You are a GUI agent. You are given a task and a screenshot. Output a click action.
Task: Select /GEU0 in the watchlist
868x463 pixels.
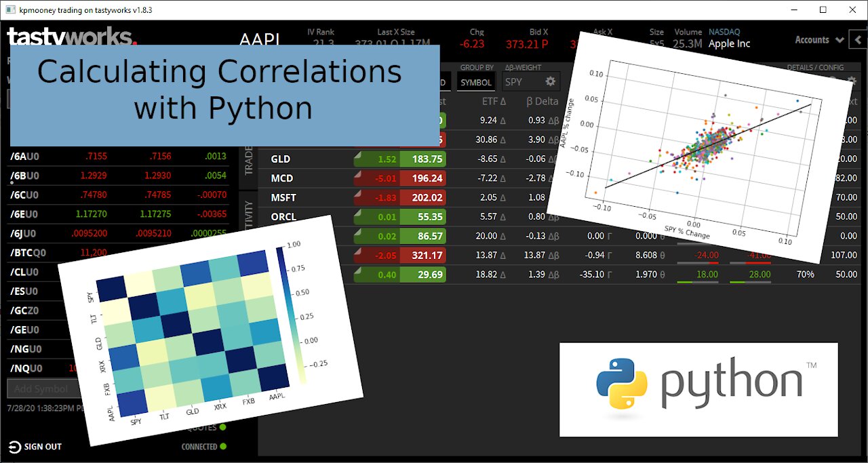[x=24, y=330]
